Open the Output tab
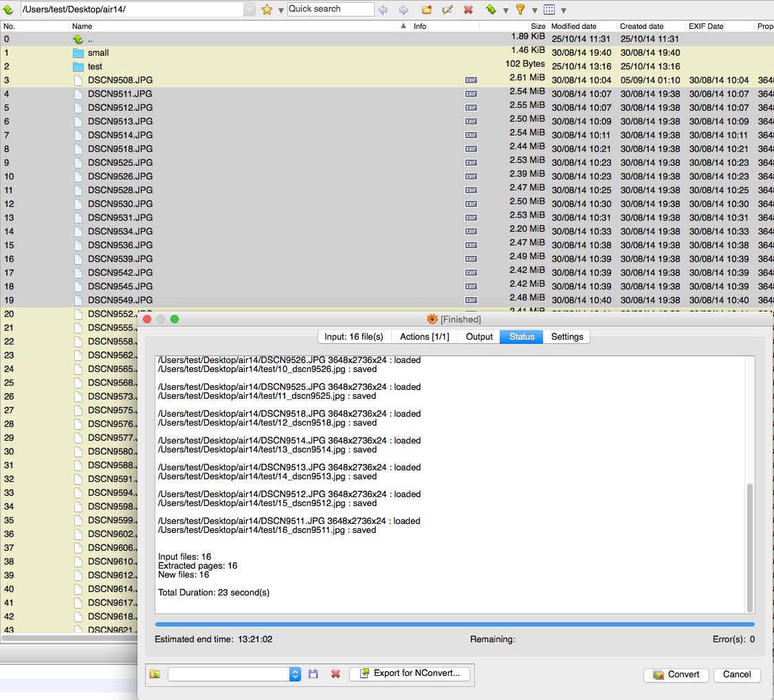 (479, 337)
